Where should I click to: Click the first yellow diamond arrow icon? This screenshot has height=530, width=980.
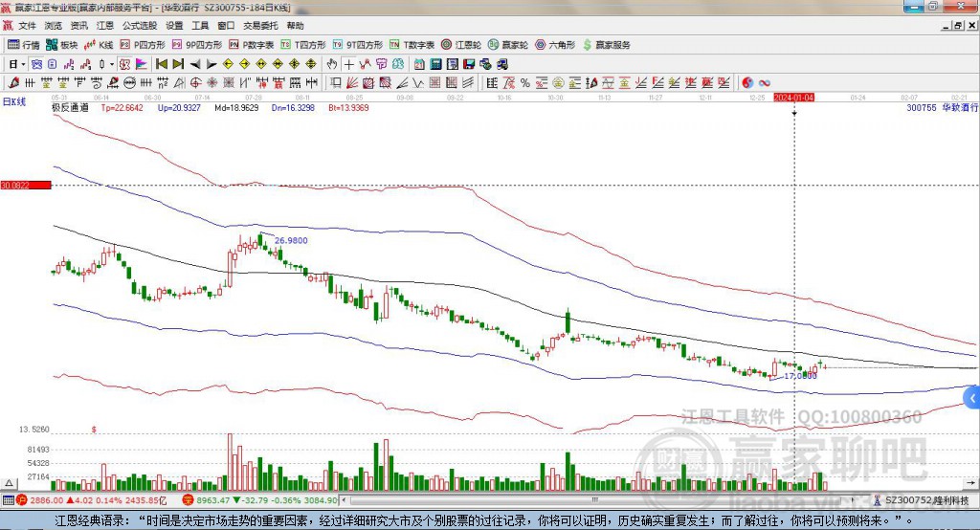click(x=228, y=64)
